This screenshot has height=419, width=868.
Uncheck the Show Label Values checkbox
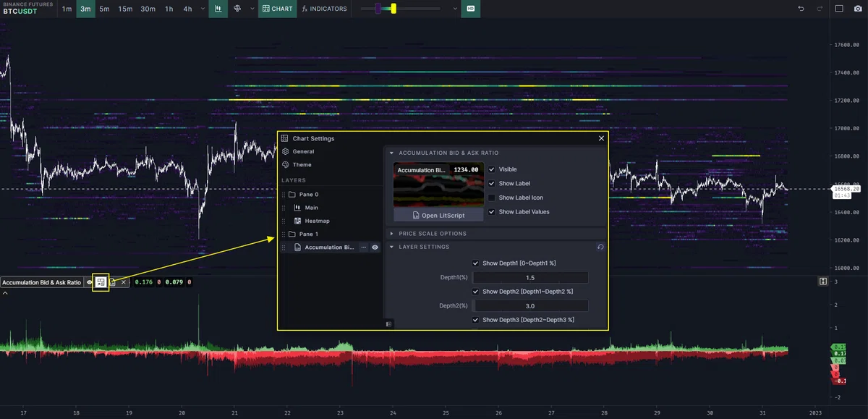point(492,212)
